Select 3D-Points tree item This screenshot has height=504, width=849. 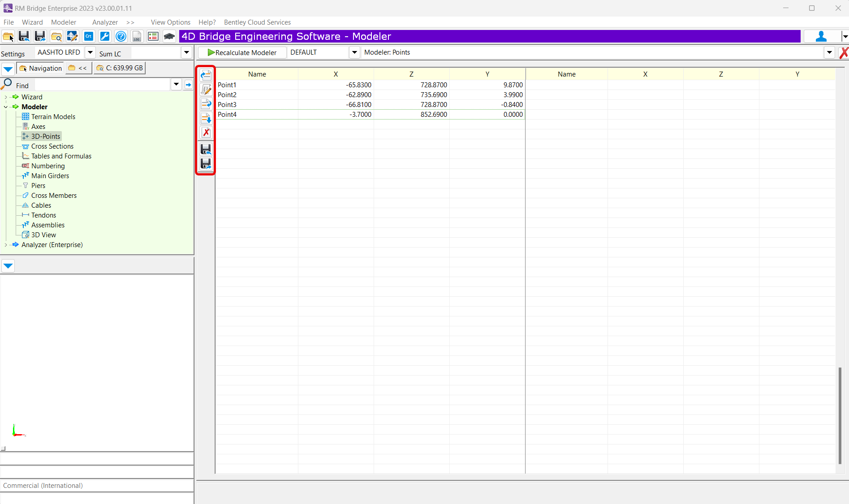[45, 137]
